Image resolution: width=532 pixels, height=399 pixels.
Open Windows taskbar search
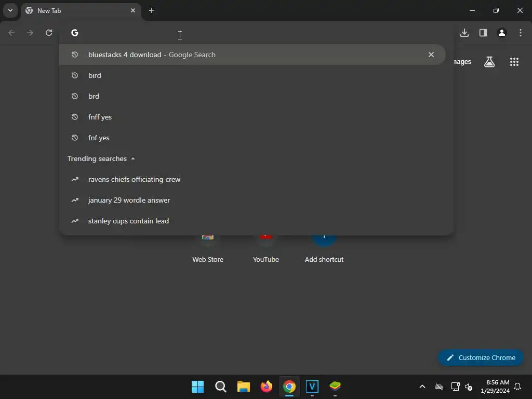(220, 387)
